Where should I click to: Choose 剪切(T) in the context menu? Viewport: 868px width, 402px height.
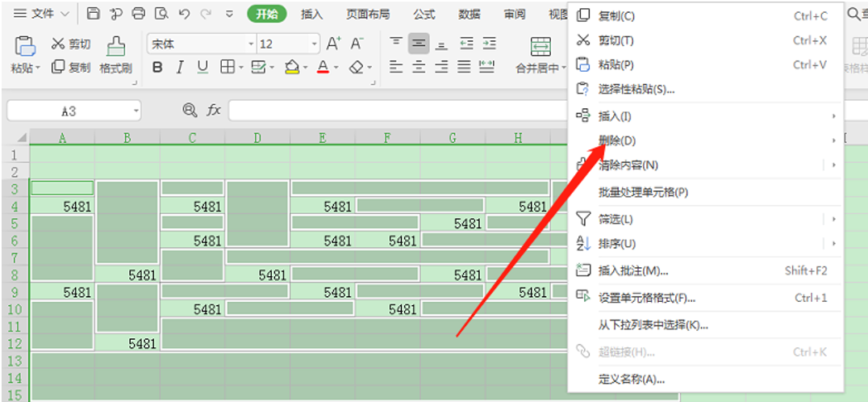(x=706, y=40)
